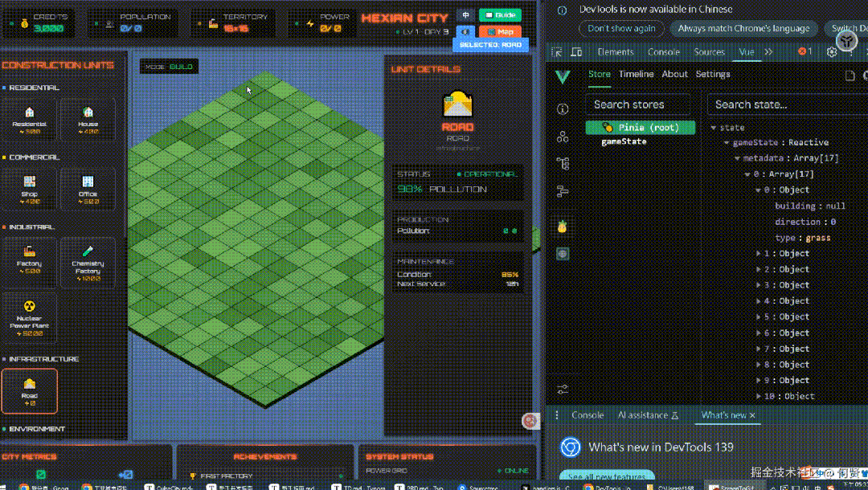Toggle the game sound speaker button
The image size is (868, 490).
click(x=465, y=31)
